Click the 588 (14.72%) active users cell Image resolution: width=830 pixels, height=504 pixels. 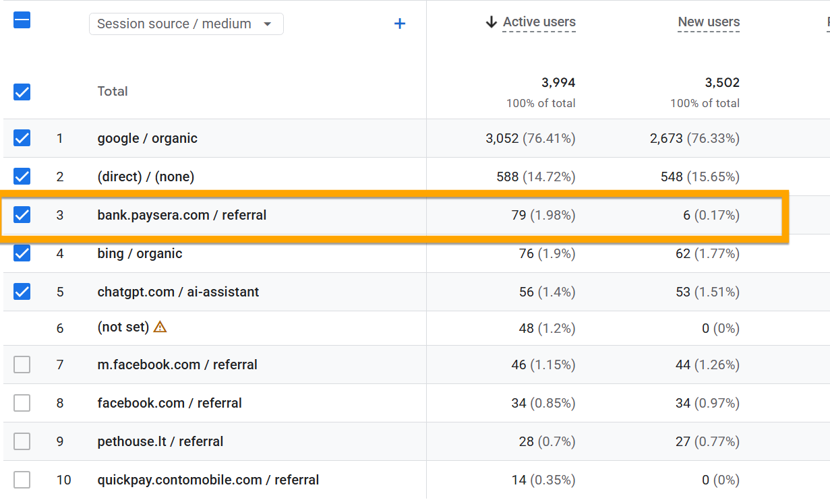[536, 177]
